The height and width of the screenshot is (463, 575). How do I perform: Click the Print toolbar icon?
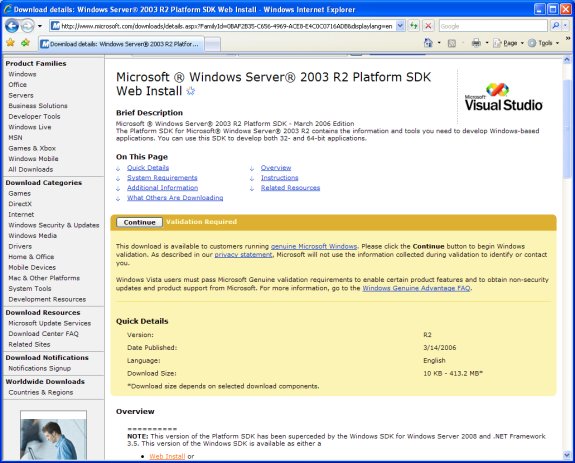(476, 43)
